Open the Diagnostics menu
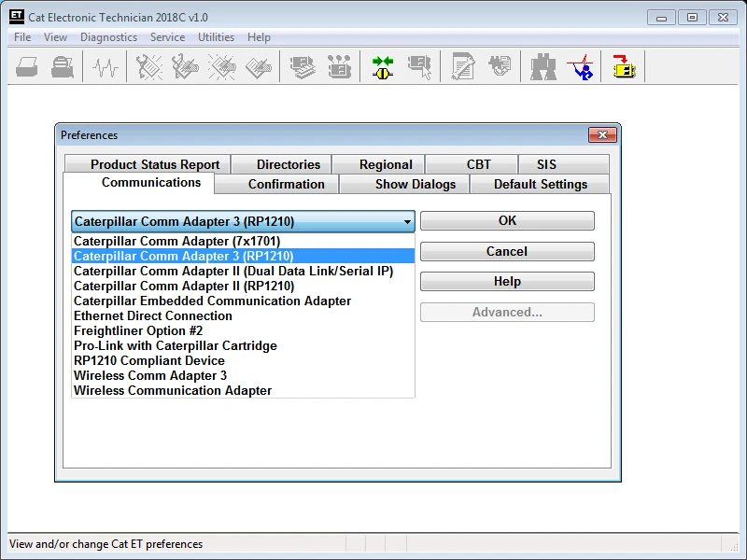The height and width of the screenshot is (560, 747). click(108, 37)
